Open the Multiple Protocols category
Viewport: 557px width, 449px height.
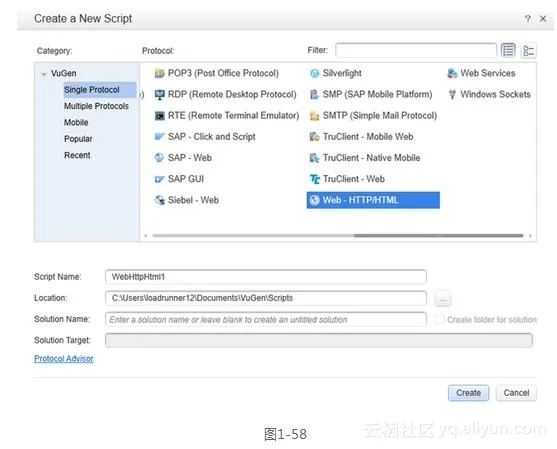[x=96, y=106]
